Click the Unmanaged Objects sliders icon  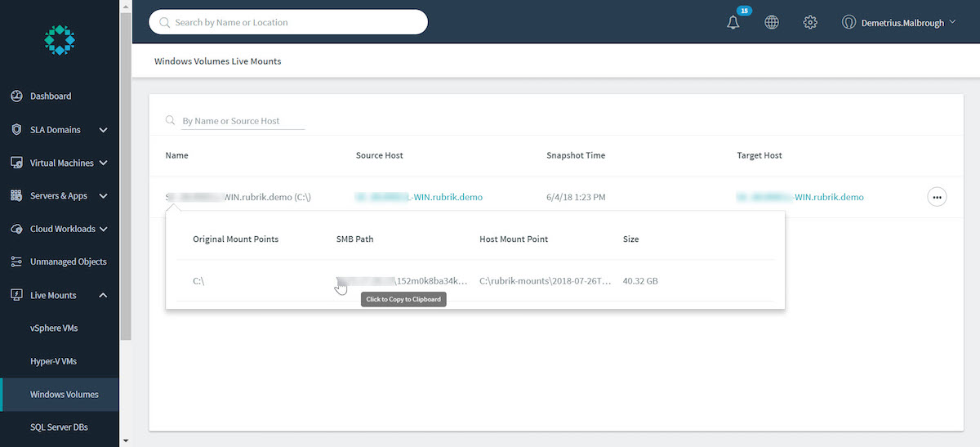(16, 262)
